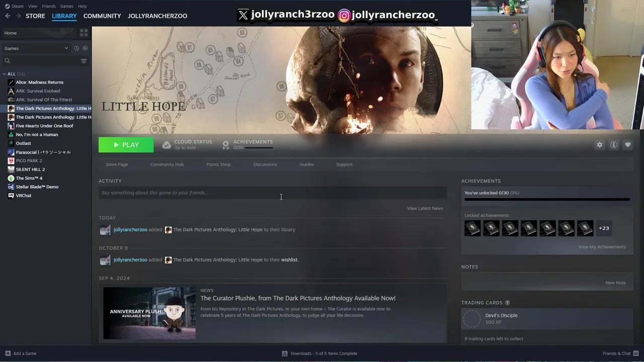Viewport: 644px width, 362px height.
Task: Open the Discussions link
Action: pyautogui.click(x=265, y=164)
